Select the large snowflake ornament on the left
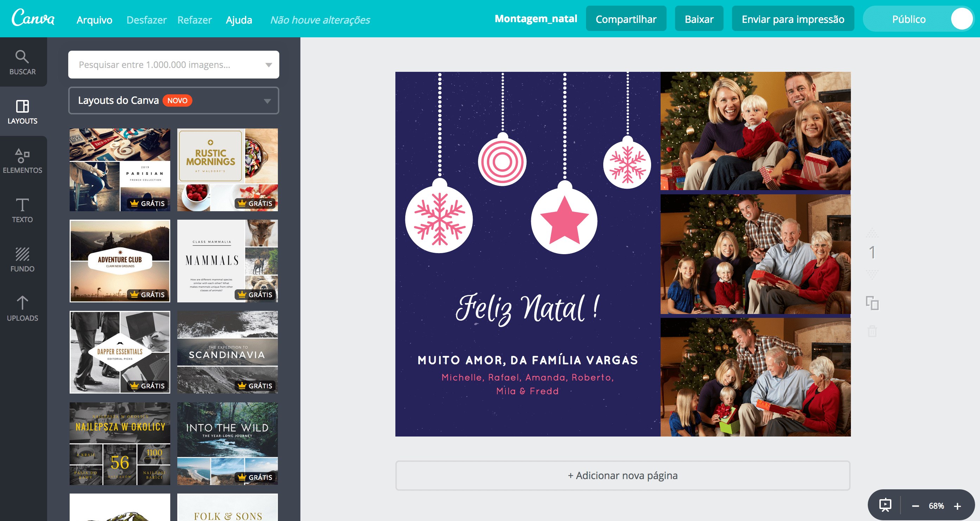The image size is (980, 521). point(439,219)
